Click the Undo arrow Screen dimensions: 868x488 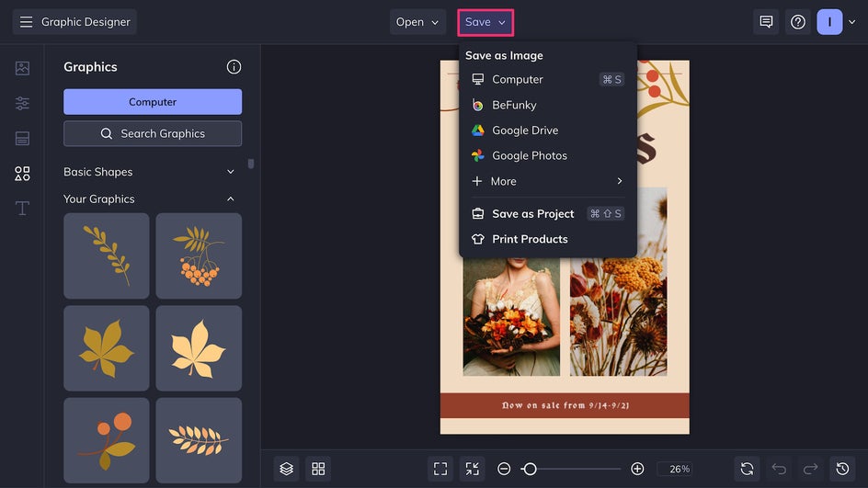(x=779, y=469)
